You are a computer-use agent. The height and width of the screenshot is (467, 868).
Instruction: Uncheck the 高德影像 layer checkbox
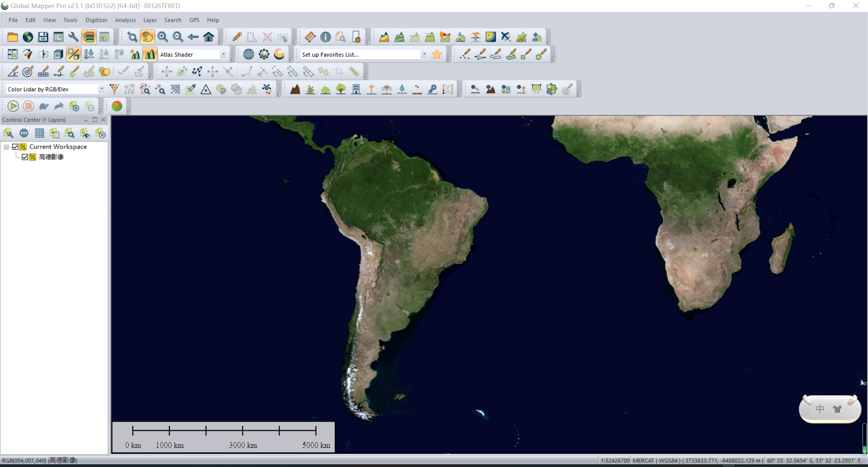pyautogui.click(x=25, y=157)
